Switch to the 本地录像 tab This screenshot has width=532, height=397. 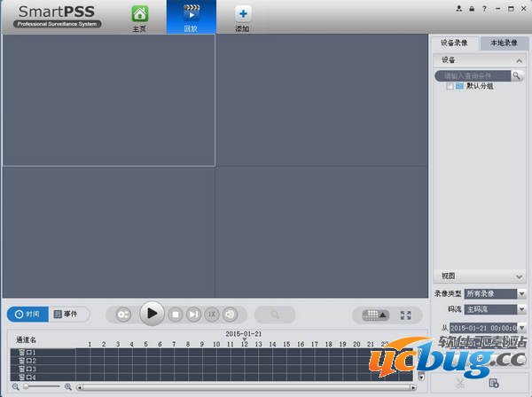coord(503,43)
